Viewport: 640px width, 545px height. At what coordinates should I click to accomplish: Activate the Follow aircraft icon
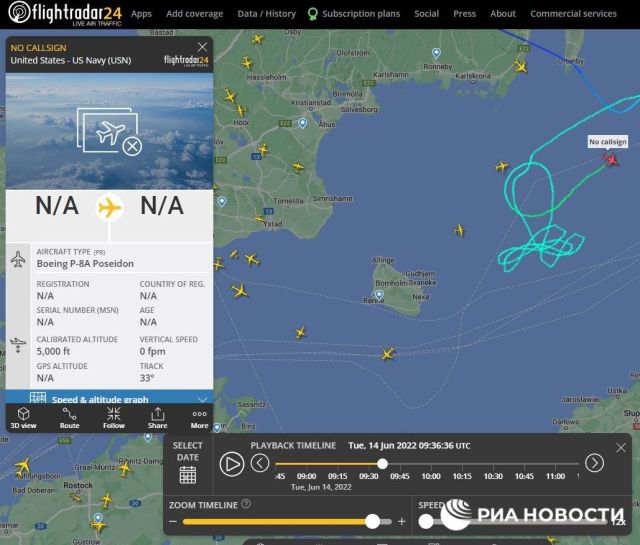click(x=113, y=414)
